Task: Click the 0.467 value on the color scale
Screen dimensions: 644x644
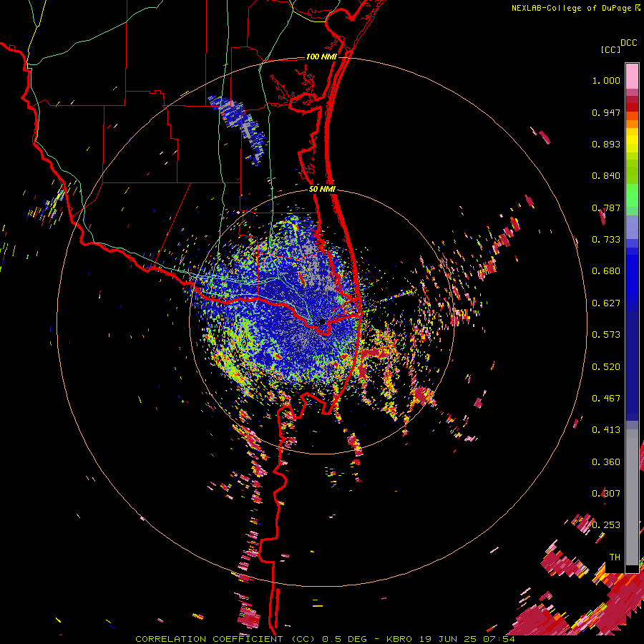Action: [606, 399]
